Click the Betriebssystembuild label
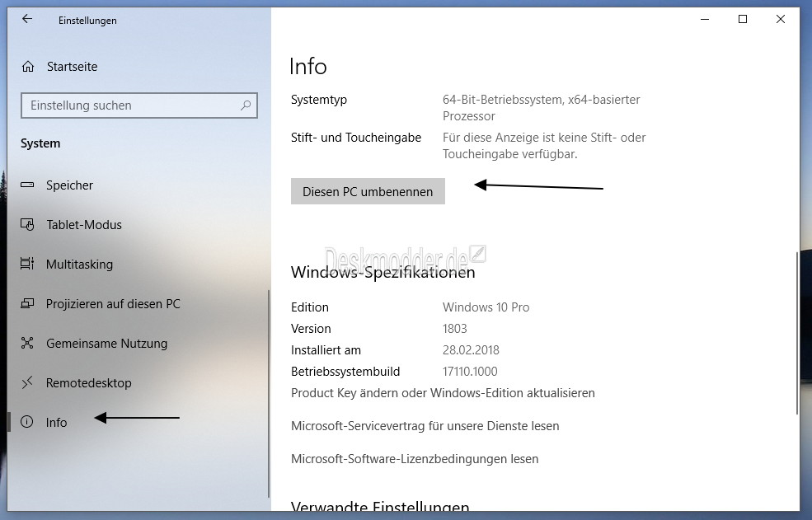This screenshot has height=520, width=812. 345,372
